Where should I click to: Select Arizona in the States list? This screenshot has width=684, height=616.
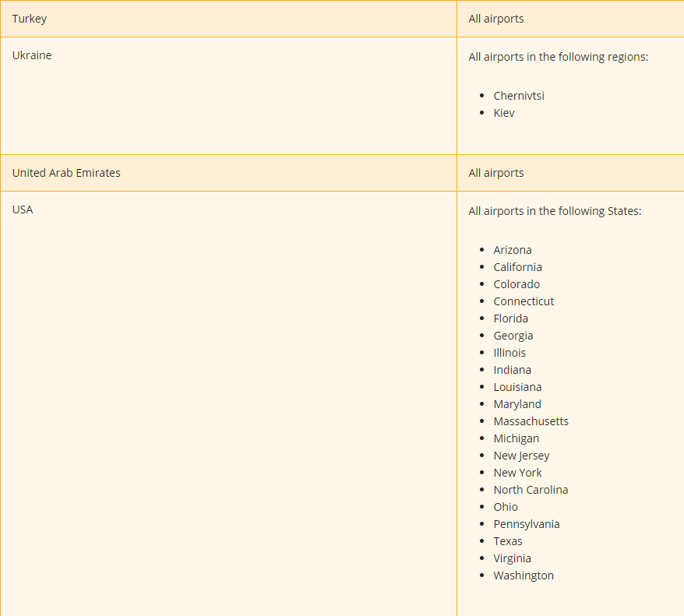coord(513,250)
